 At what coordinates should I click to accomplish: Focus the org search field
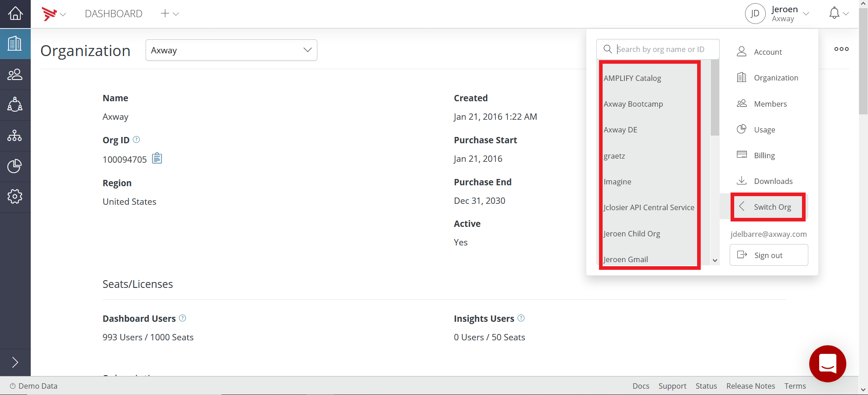[658, 49]
